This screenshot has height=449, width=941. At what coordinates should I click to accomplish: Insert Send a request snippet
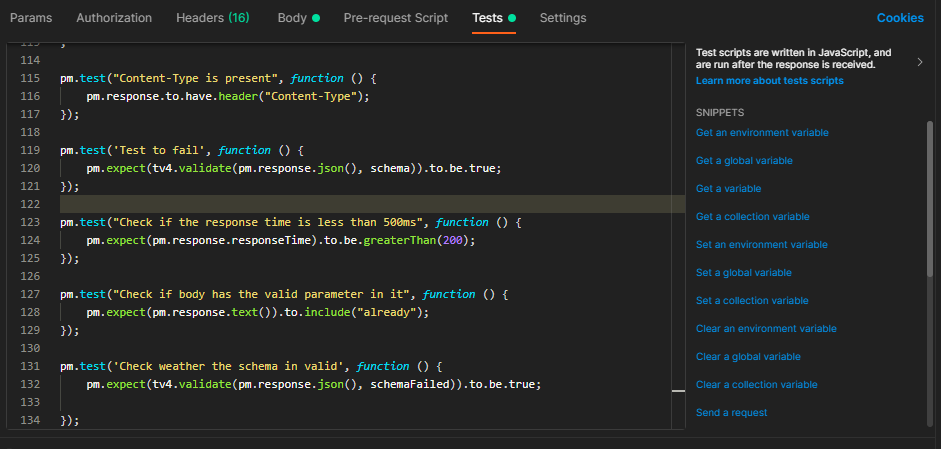click(731, 412)
